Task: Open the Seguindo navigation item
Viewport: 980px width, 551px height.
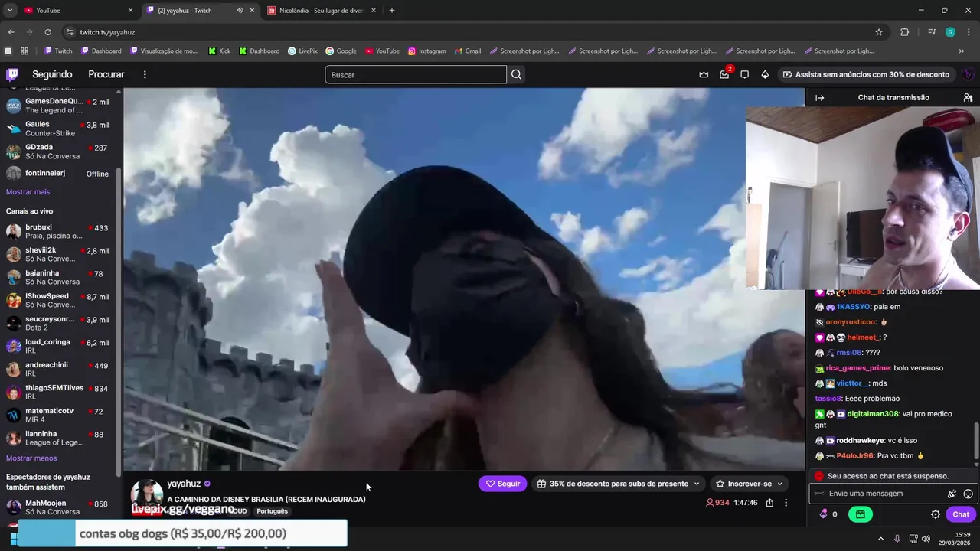Action: [x=52, y=74]
